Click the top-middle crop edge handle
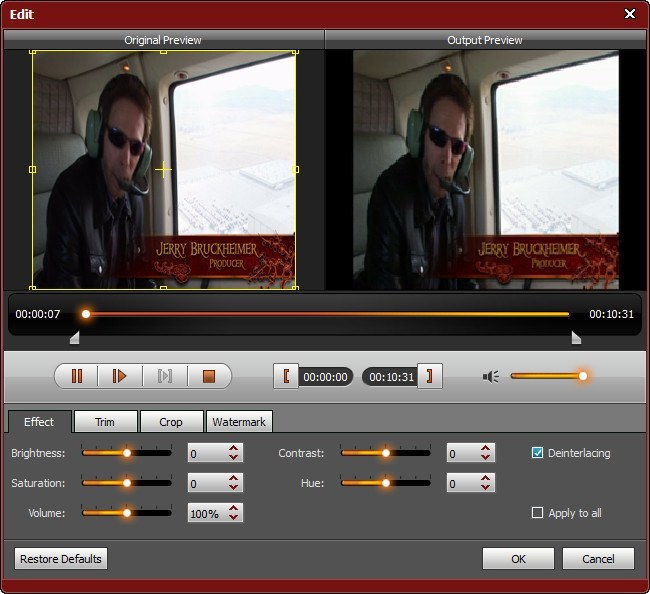The height and width of the screenshot is (594, 650). (163, 52)
